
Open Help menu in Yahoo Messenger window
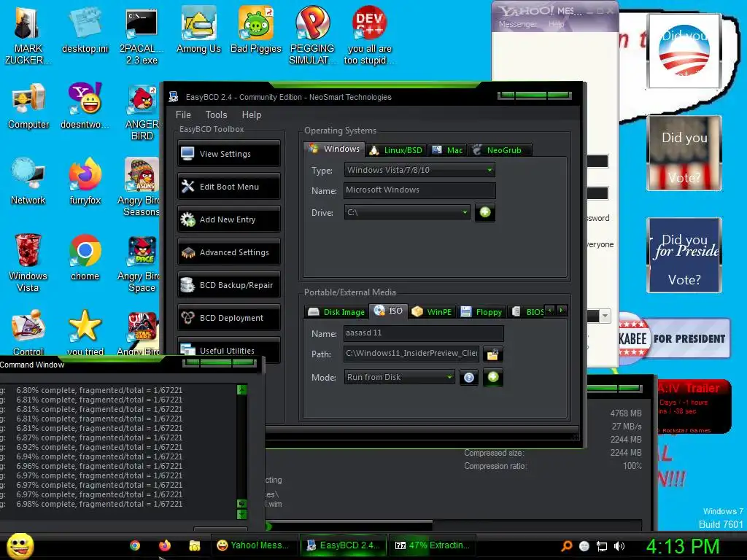tap(556, 24)
